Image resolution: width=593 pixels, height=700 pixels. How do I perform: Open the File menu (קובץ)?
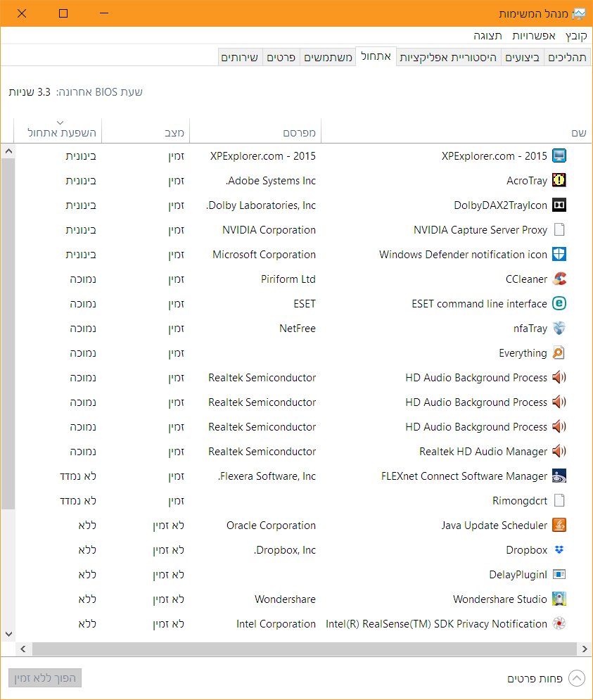point(576,36)
